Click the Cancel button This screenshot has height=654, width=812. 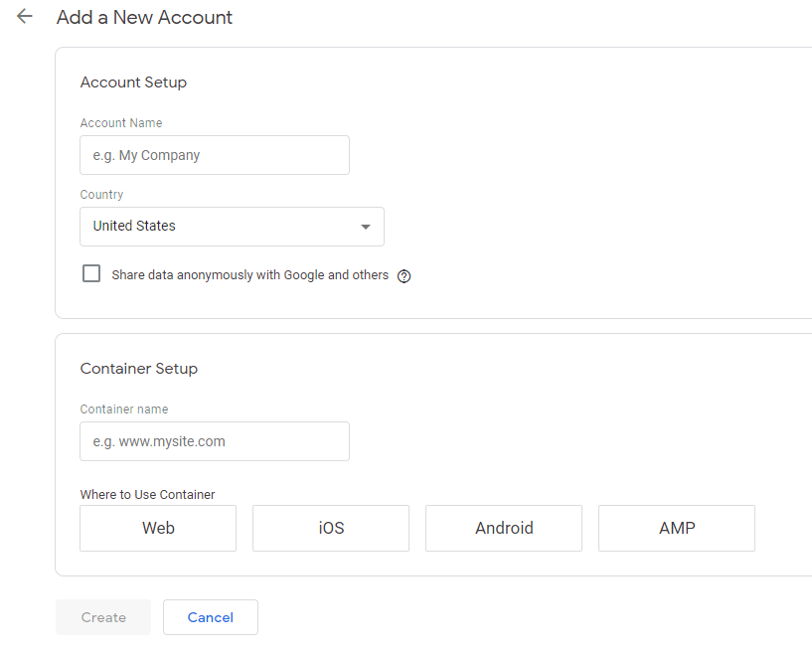tap(211, 617)
